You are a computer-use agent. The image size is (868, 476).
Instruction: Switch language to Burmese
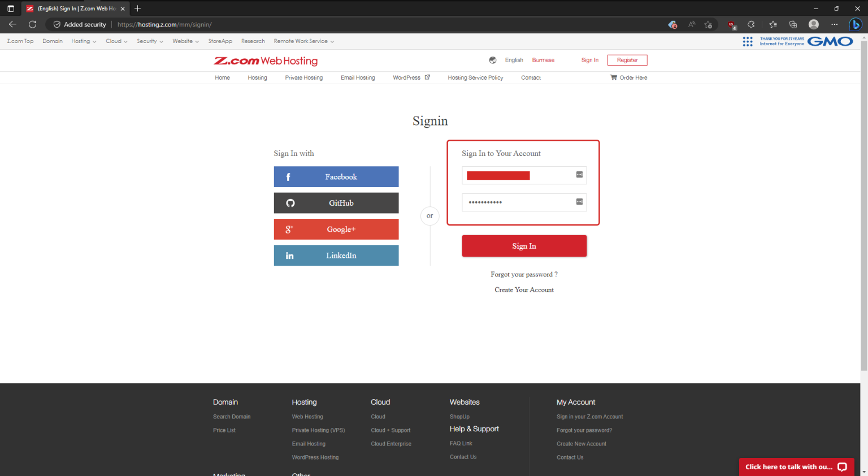(543, 60)
